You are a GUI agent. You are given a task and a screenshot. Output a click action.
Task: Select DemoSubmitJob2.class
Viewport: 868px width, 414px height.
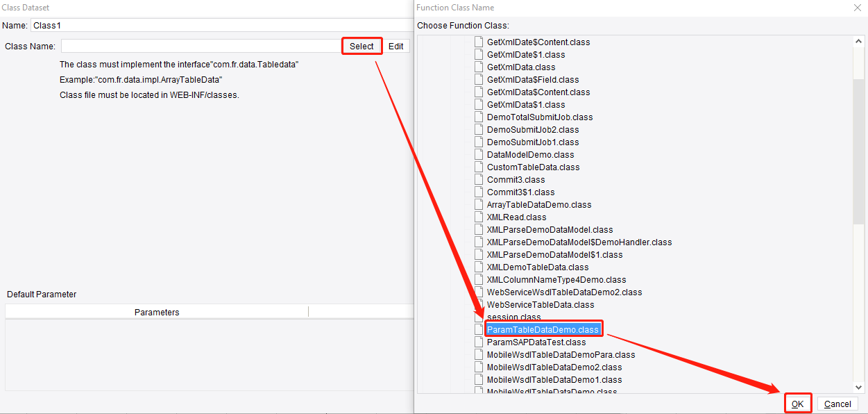[x=533, y=129]
